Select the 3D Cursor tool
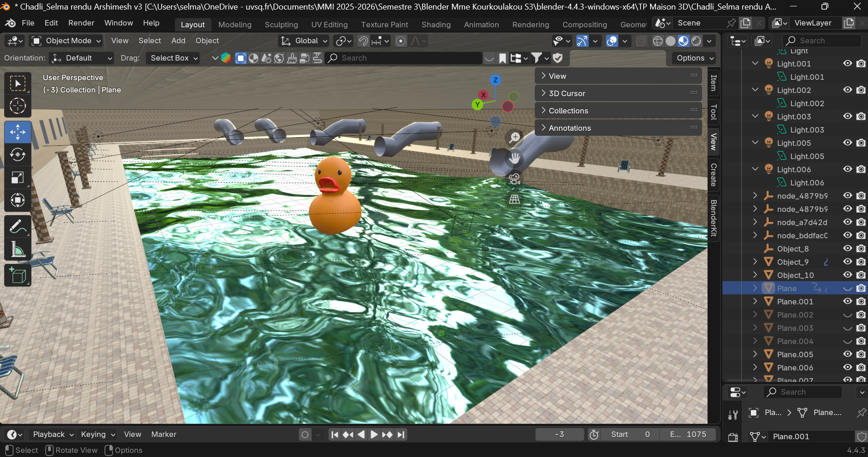The height and width of the screenshot is (457, 868). click(x=17, y=106)
